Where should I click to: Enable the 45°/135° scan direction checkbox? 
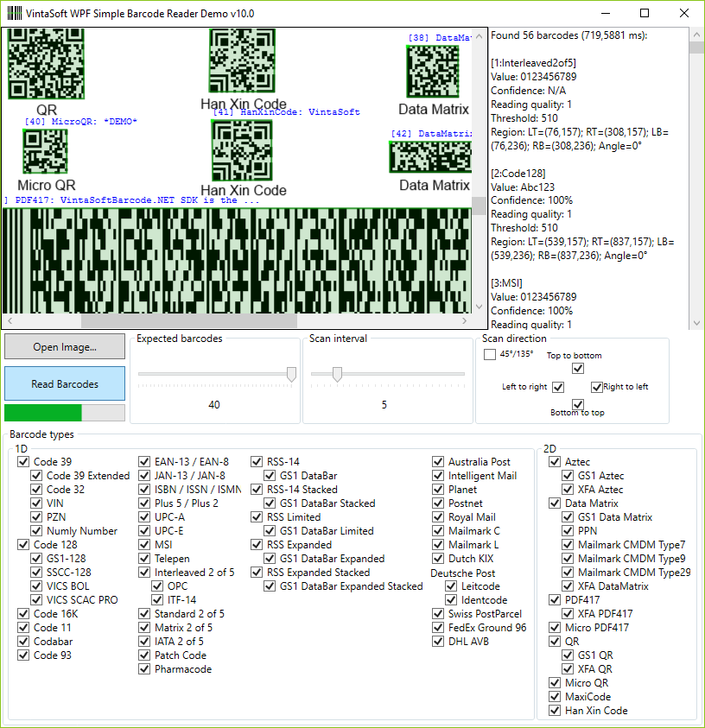(x=490, y=354)
